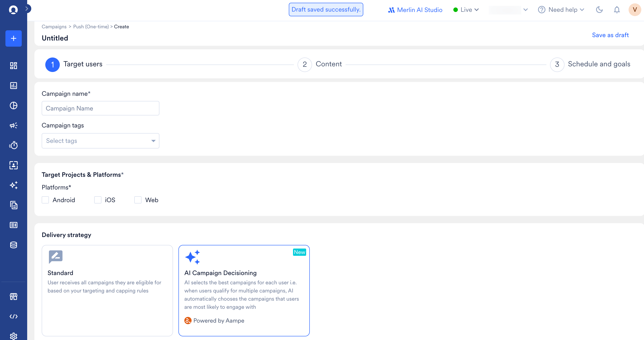Expand the sidebar with the chevron arrow

click(27, 9)
